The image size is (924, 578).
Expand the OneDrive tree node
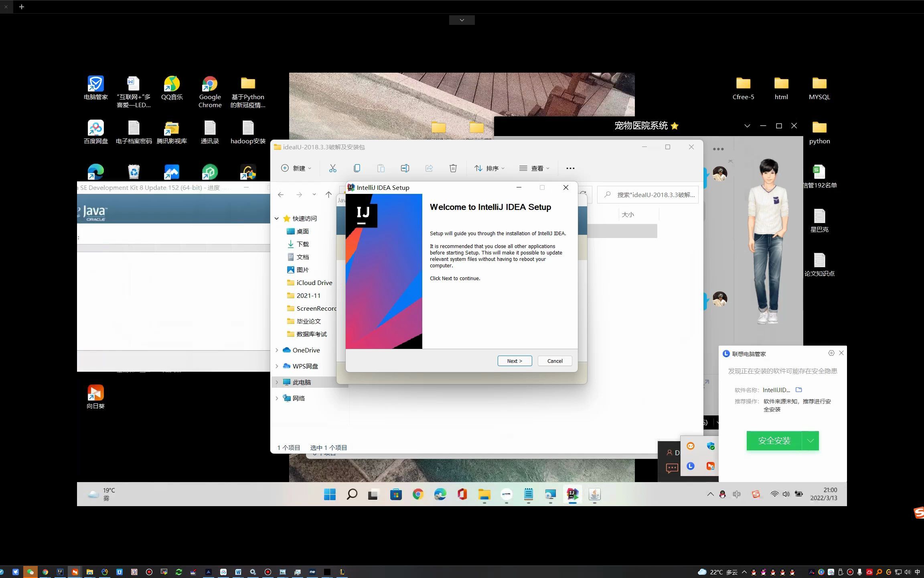(277, 350)
